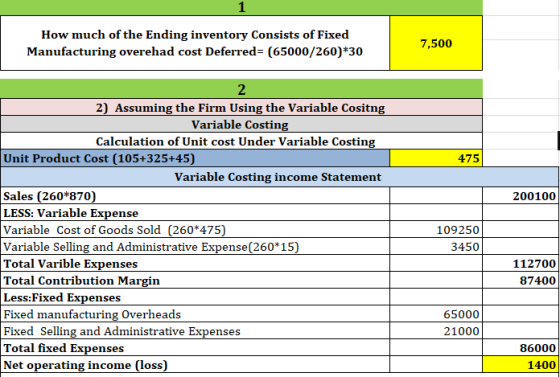
Task: Select 'Unit Product Cost (105+325+45)' cell
Action: (x=195, y=158)
